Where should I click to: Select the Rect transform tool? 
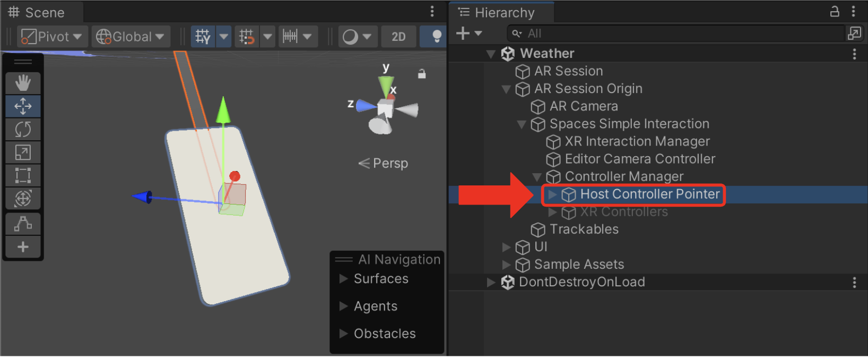point(23,175)
